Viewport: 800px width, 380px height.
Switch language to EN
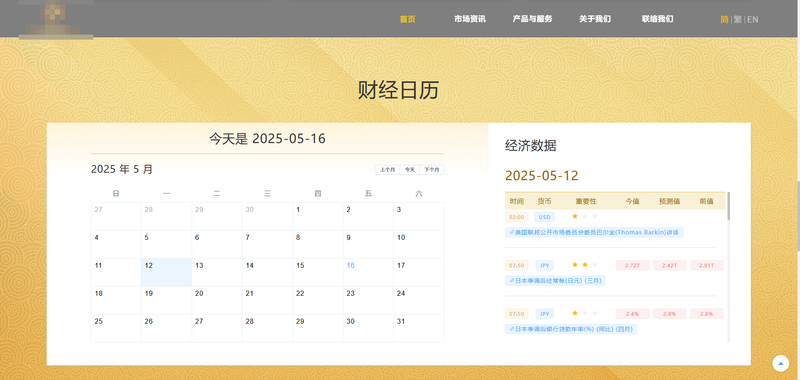click(x=753, y=19)
